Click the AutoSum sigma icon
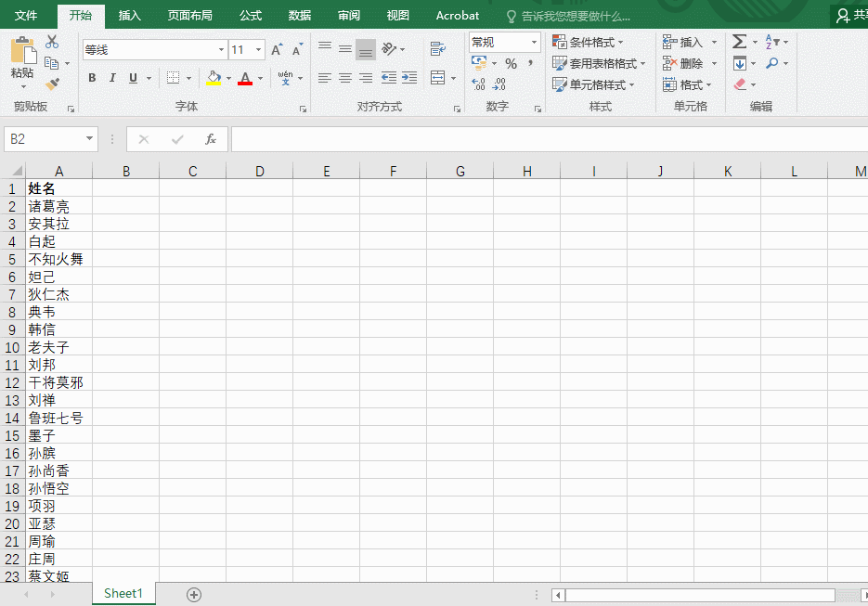The width and height of the screenshot is (868, 606). coord(739,42)
